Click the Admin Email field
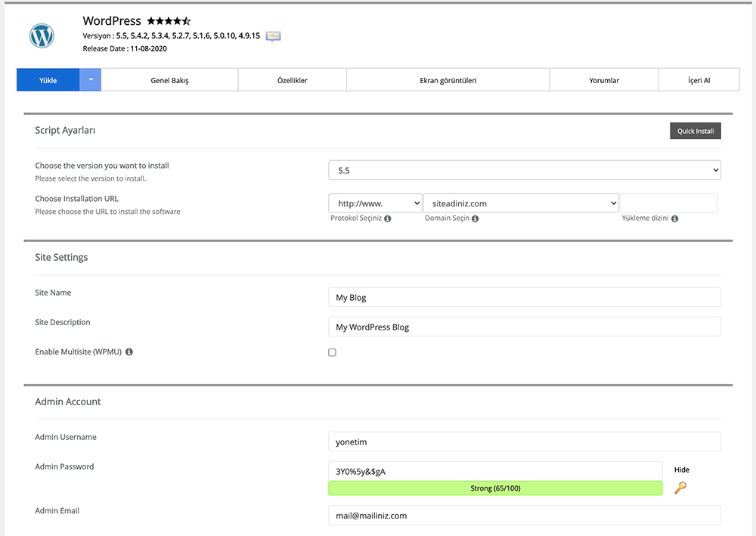The image size is (756, 536). coord(525,515)
